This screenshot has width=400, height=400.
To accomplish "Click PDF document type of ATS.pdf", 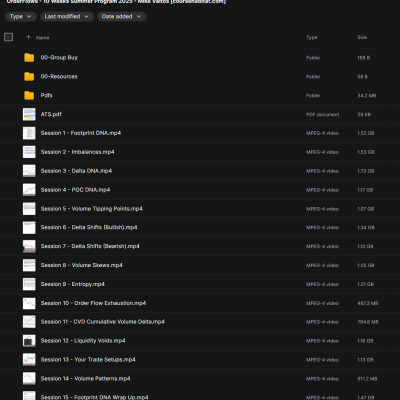I will click(x=323, y=114).
